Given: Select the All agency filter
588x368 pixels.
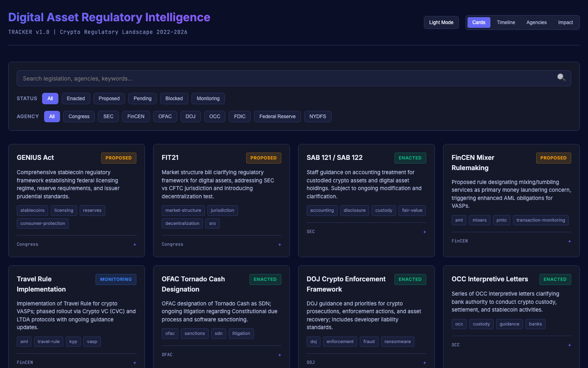Looking at the screenshot, I should coord(52,117).
